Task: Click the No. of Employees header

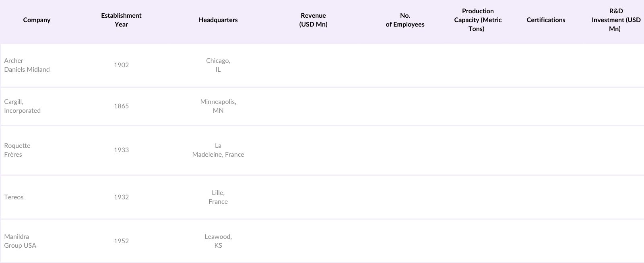Action: [405, 20]
